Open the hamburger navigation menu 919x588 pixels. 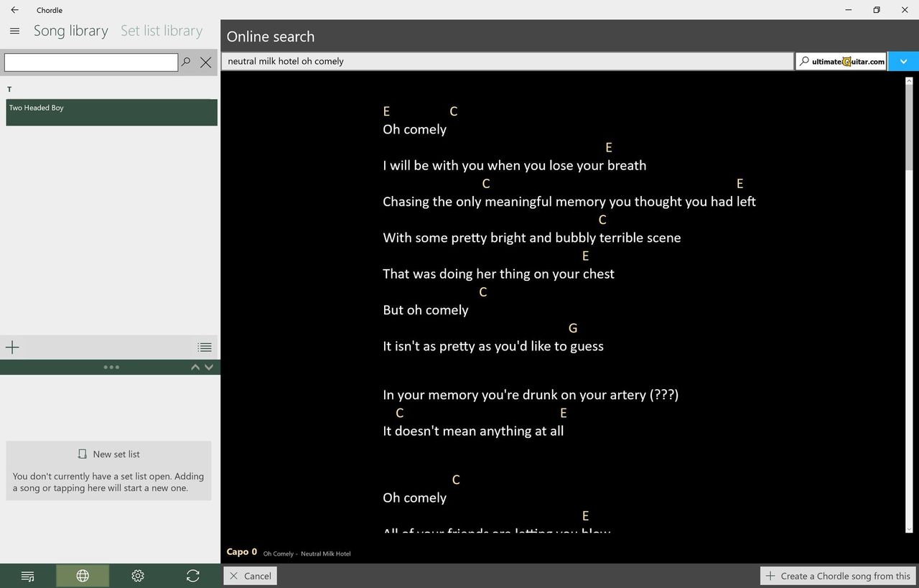pyautogui.click(x=14, y=31)
